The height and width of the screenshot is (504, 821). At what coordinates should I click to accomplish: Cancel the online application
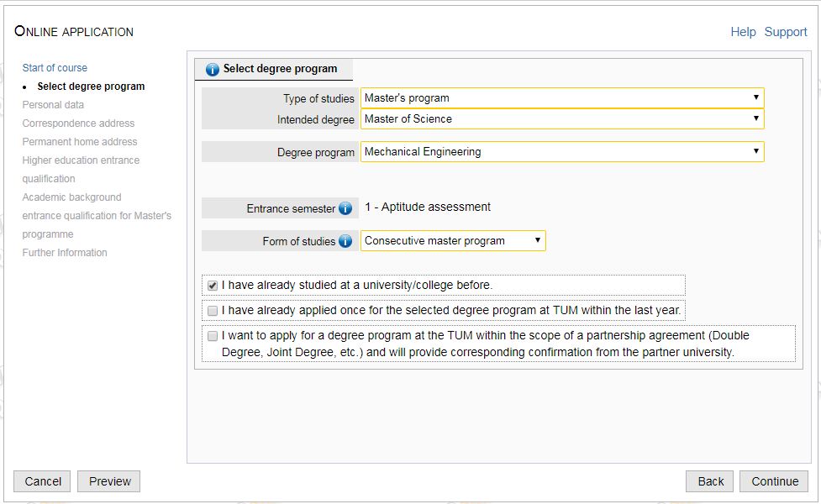pos(43,481)
